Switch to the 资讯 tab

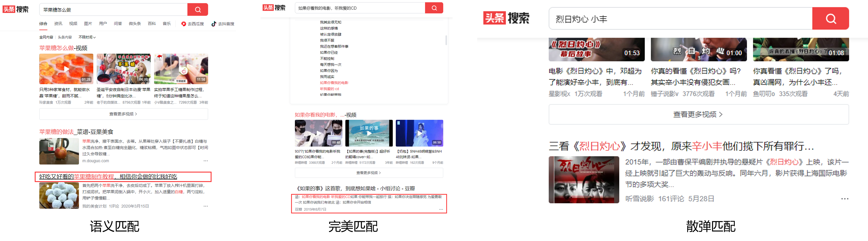click(x=58, y=24)
